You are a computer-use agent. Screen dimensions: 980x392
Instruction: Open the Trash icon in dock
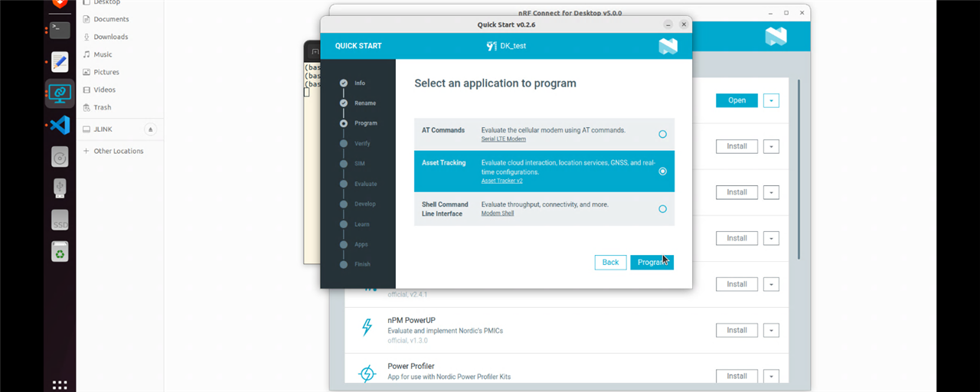(x=60, y=251)
